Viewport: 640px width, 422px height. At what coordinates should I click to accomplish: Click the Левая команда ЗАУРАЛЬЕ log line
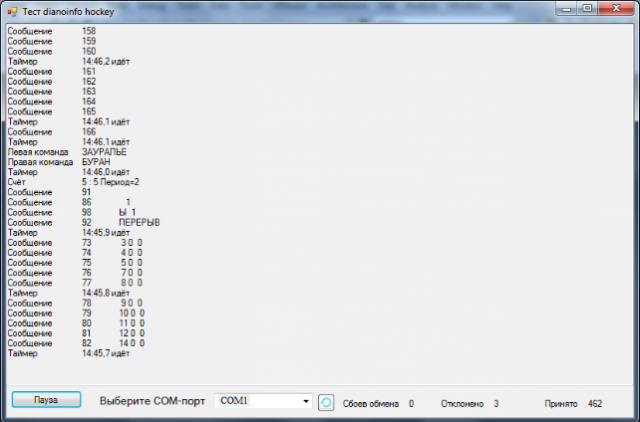coord(67,152)
